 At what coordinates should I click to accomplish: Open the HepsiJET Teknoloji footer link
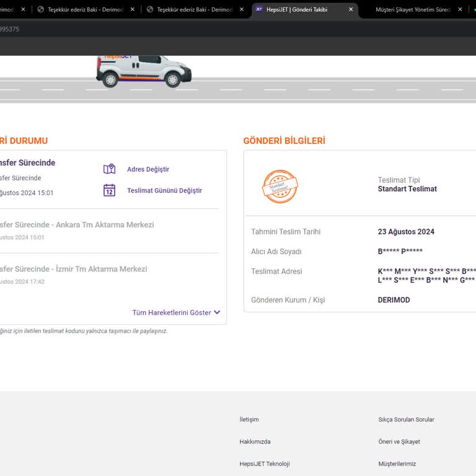[x=265, y=464]
